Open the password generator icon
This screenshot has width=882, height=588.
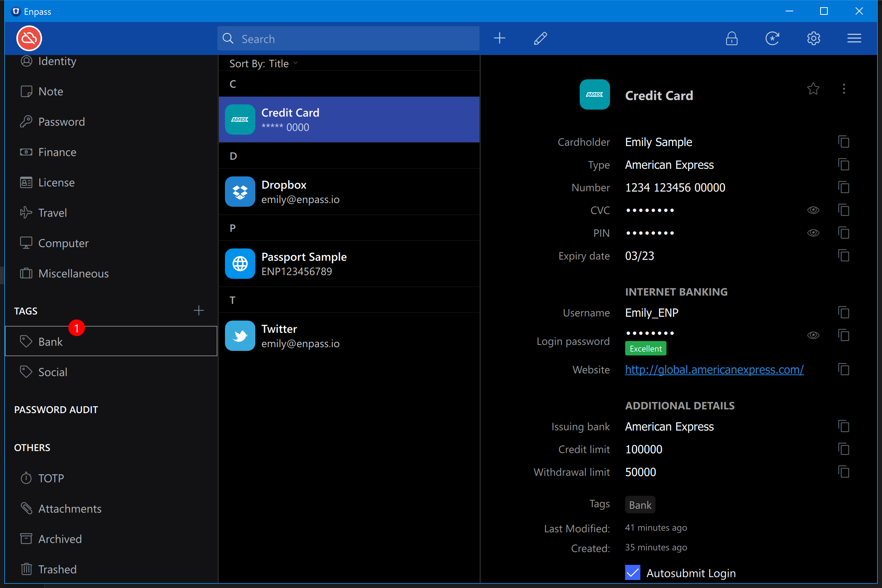click(772, 38)
